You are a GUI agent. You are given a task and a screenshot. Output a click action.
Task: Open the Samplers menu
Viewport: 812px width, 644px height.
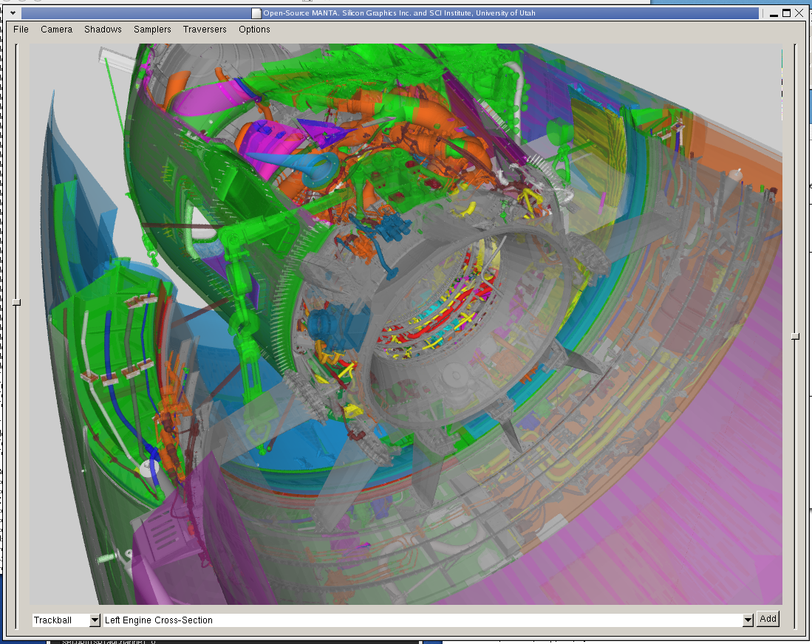152,30
